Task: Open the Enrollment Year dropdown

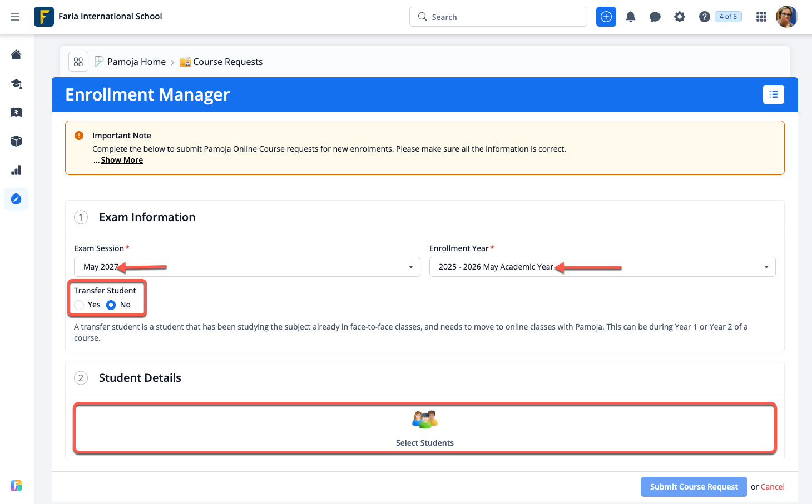Action: point(602,267)
